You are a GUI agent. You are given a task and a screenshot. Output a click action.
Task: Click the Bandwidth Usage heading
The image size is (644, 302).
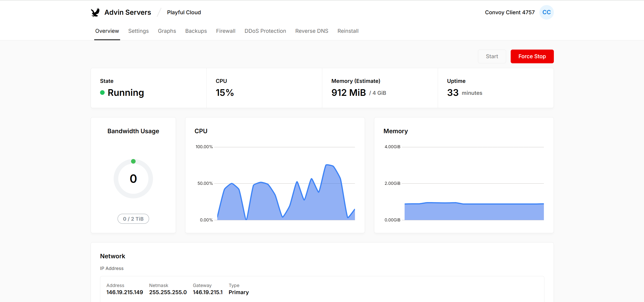pyautogui.click(x=133, y=131)
